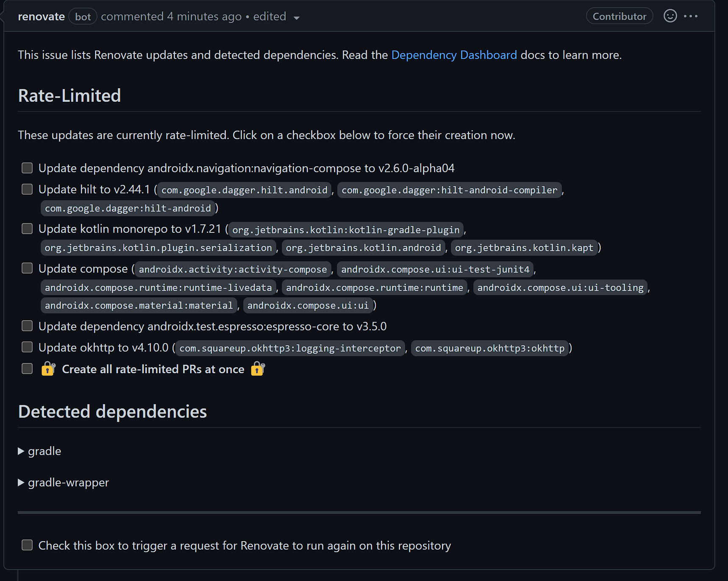Click org.jetbrains.kotlin.android code label
Viewport: 728px width, 581px height.
[x=364, y=248]
